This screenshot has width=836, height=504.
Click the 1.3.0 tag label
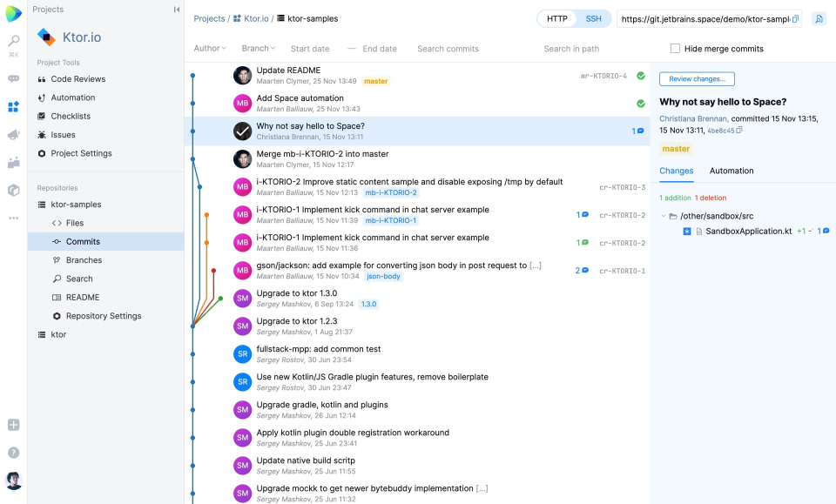coord(368,304)
